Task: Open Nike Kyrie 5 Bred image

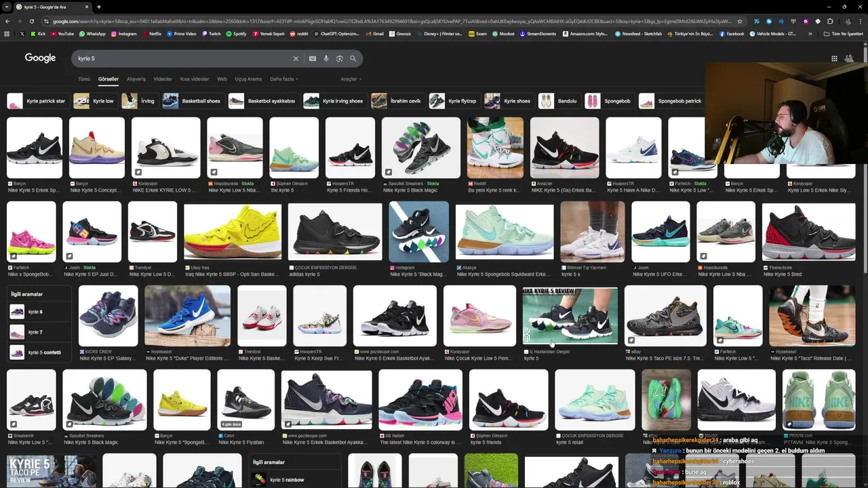Action: 808,231
